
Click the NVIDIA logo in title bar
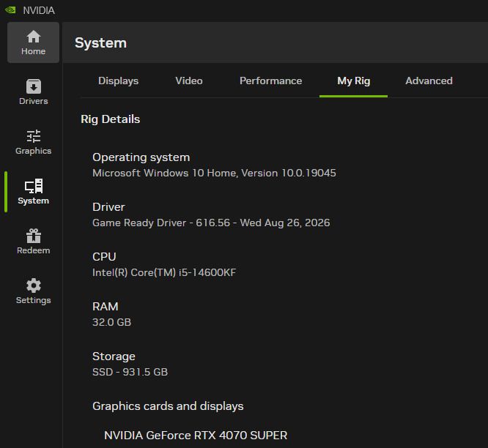click(10, 10)
